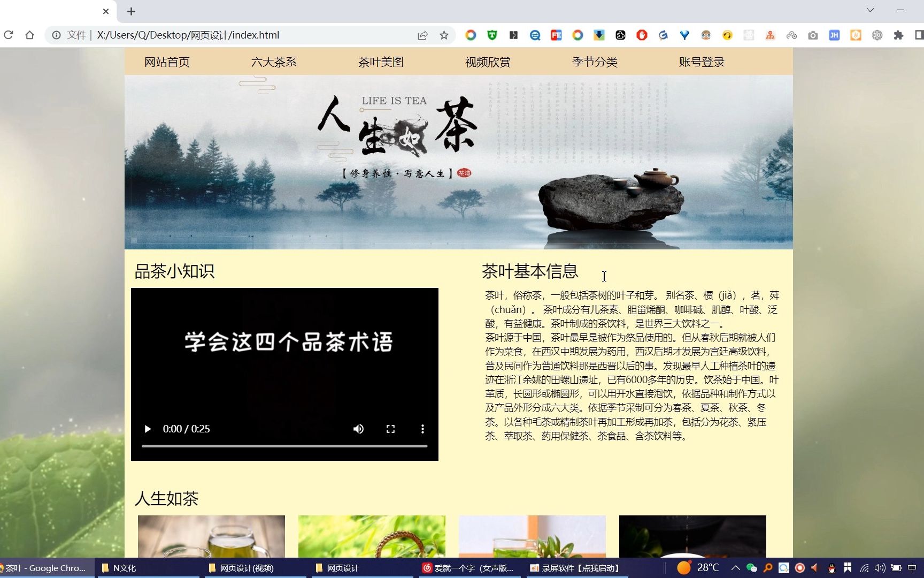Check the battery status in tray
The width and height of the screenshot is (924, 578).
pyautogui.click(x=896, y=568)
